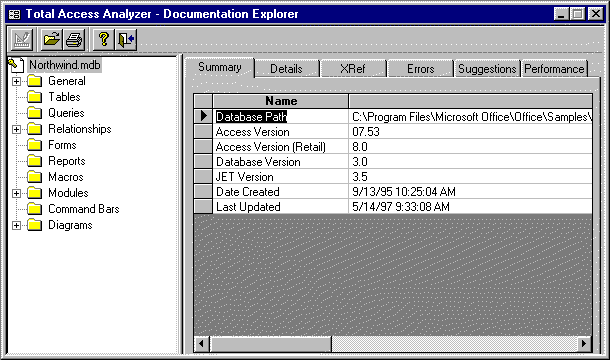Click the Access Version row selector

[x=203, y=131]
